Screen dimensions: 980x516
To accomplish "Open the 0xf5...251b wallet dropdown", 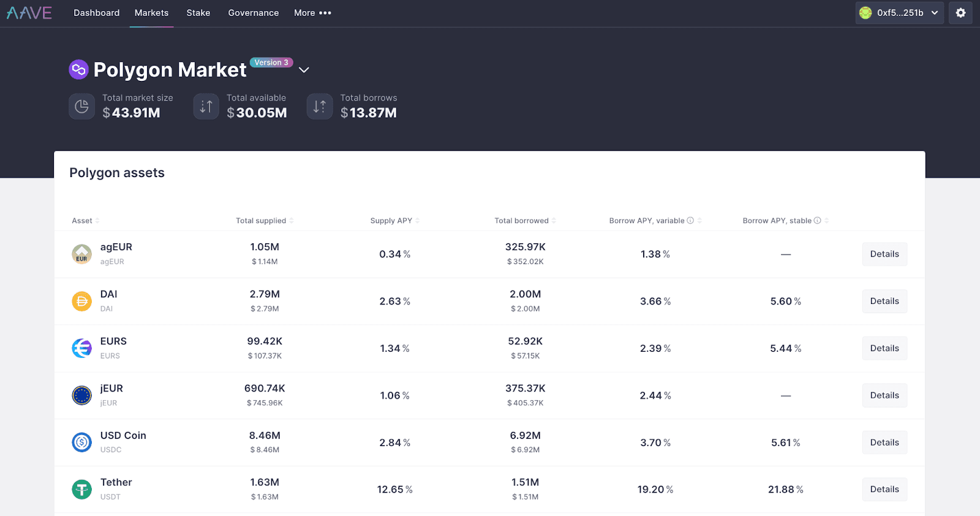I will [899, 13].
